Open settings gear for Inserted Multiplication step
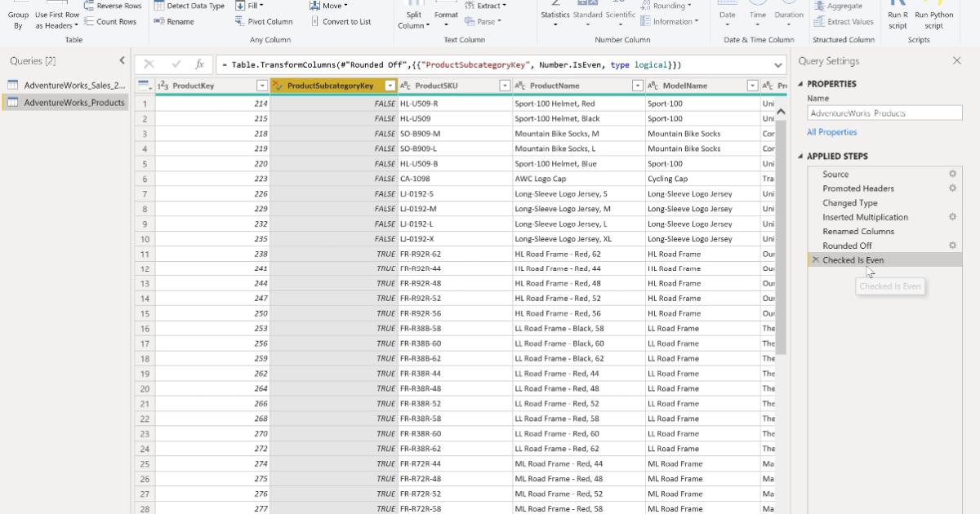The height and width of the screenshot is (514, 980). point(952,216)
